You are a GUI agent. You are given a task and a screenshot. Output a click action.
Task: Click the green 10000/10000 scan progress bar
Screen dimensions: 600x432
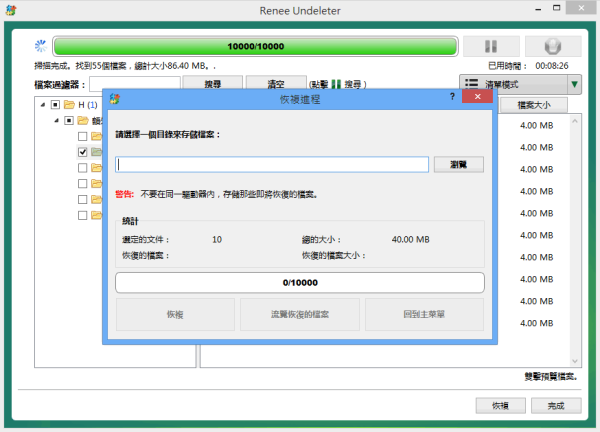click(x=256, y=46)
